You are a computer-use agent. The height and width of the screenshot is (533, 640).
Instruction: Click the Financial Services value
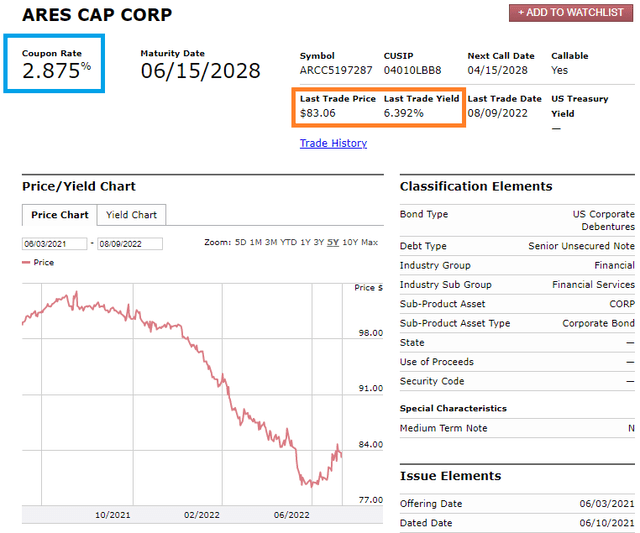(x=593, y=284)
